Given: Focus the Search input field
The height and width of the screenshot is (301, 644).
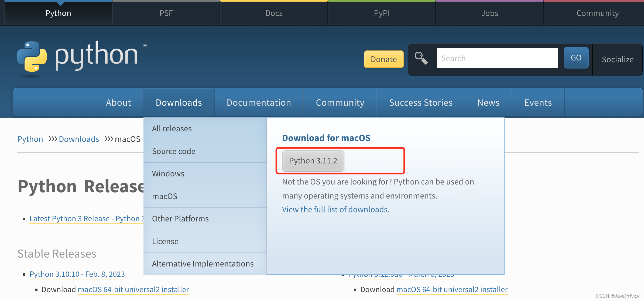Looking at the screenshot, I should click(497, 58).
